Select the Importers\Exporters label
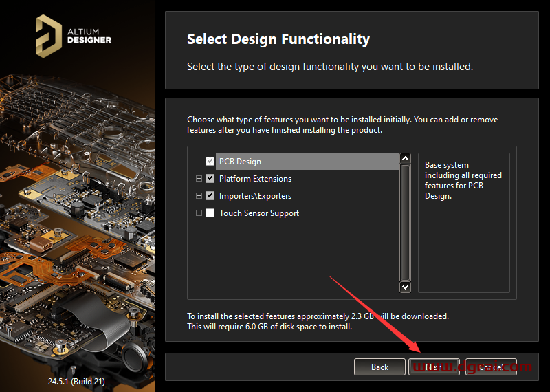 (x=255, y=196)
